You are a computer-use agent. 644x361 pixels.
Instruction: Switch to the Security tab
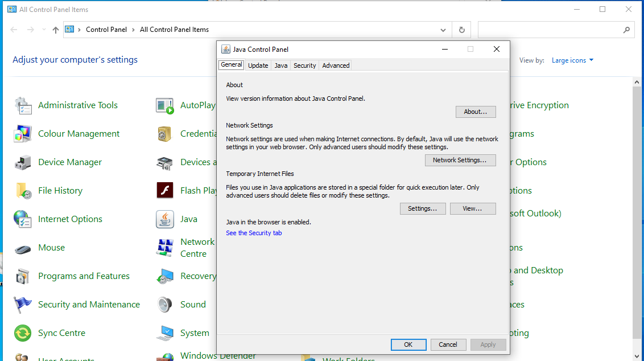[x=304, y=65]
